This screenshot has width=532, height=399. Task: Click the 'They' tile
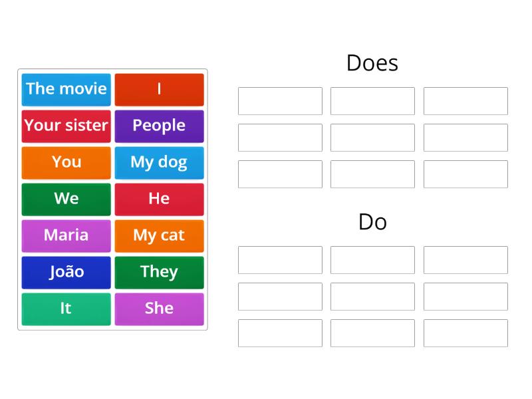click(x=159, y=272)
